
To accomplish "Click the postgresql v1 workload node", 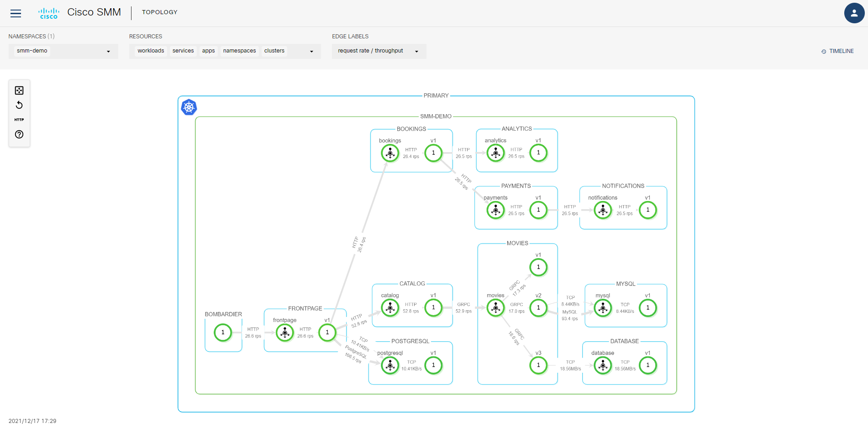I will [x=433, y=365].
